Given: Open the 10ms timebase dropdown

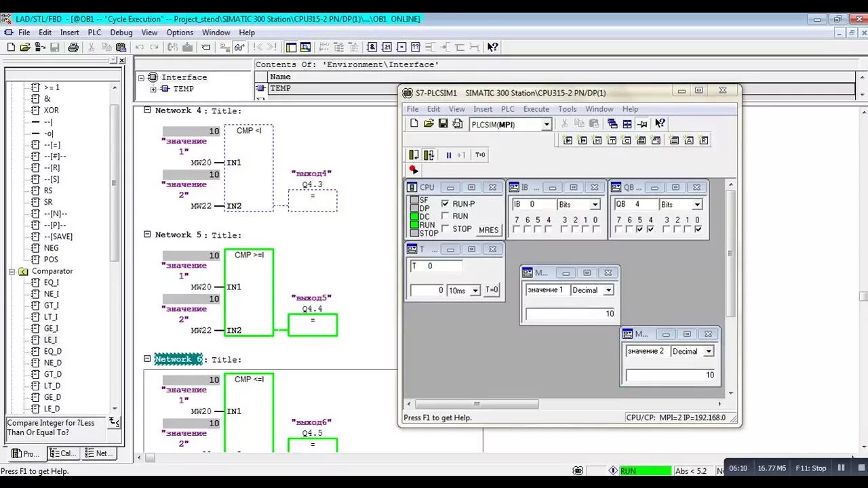Looking at the screenshot, I should tap(475, 290).
